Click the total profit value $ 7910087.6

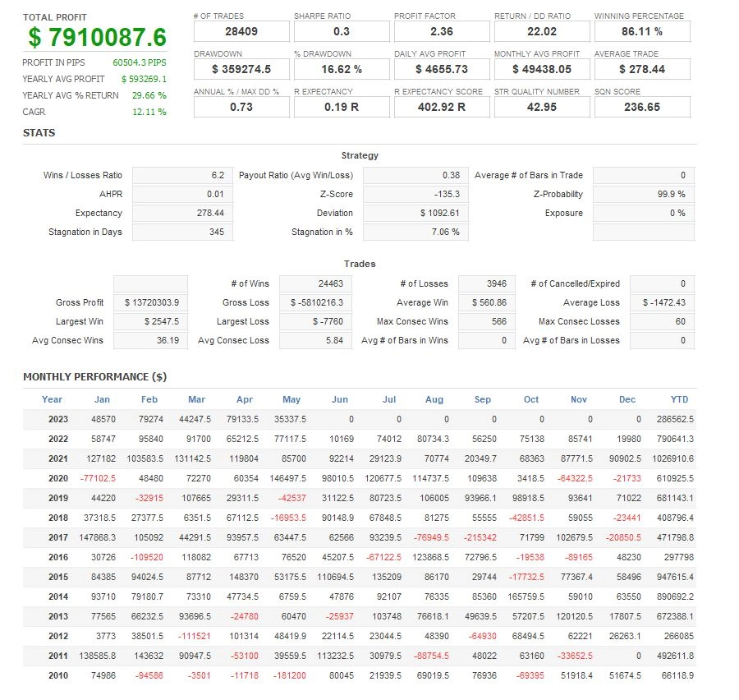[x=97, y=37]
